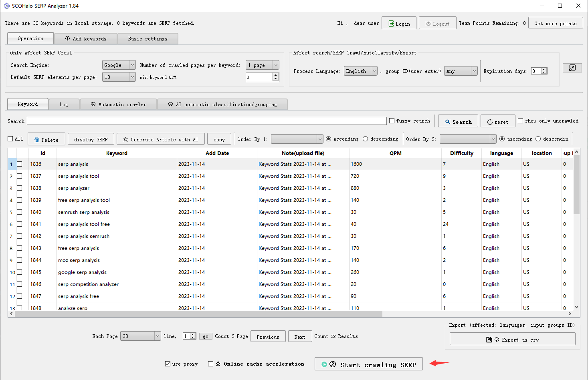This screenshot has height=380, width=588.
Task: Toggle show only uncrawled checkbox
Action: [521, 121]
